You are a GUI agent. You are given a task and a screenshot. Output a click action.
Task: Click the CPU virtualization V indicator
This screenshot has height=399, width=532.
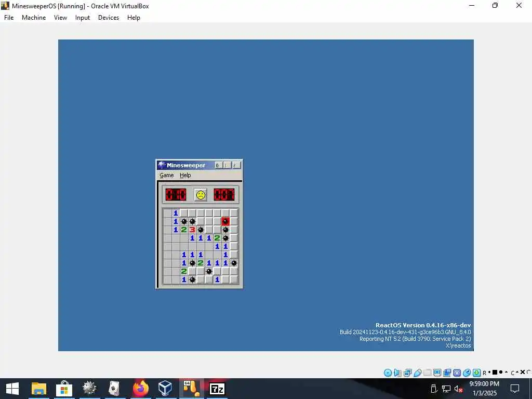click(x=457, y=373)
